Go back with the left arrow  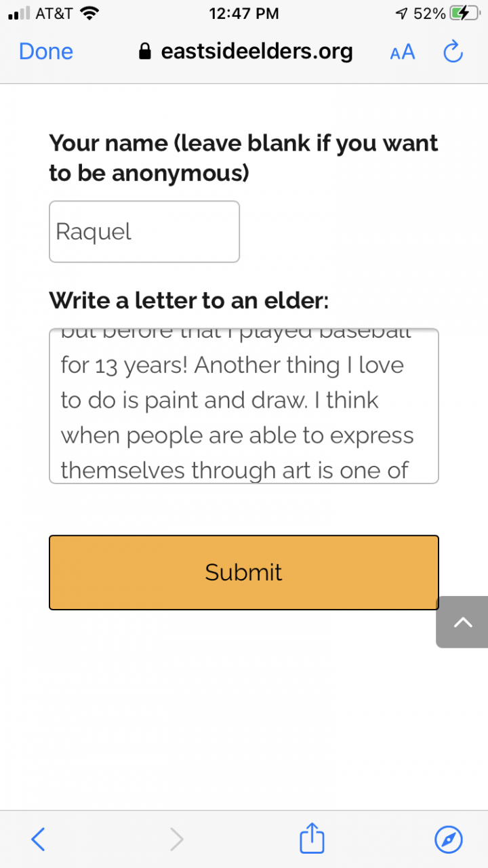pos(39,840)
